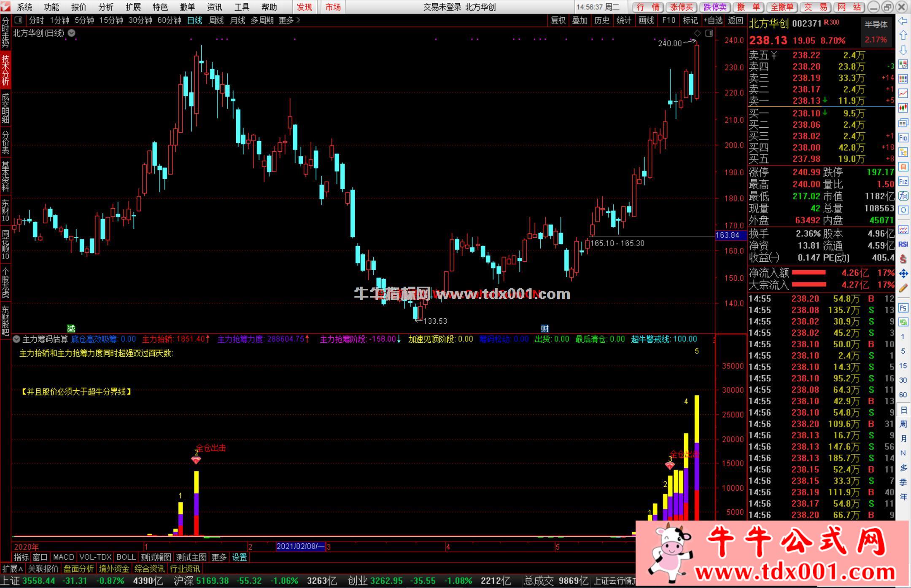Screen dimensions: 911x588
Task: Switch to 60分钟 period
Action: click(x=170, y=20)
